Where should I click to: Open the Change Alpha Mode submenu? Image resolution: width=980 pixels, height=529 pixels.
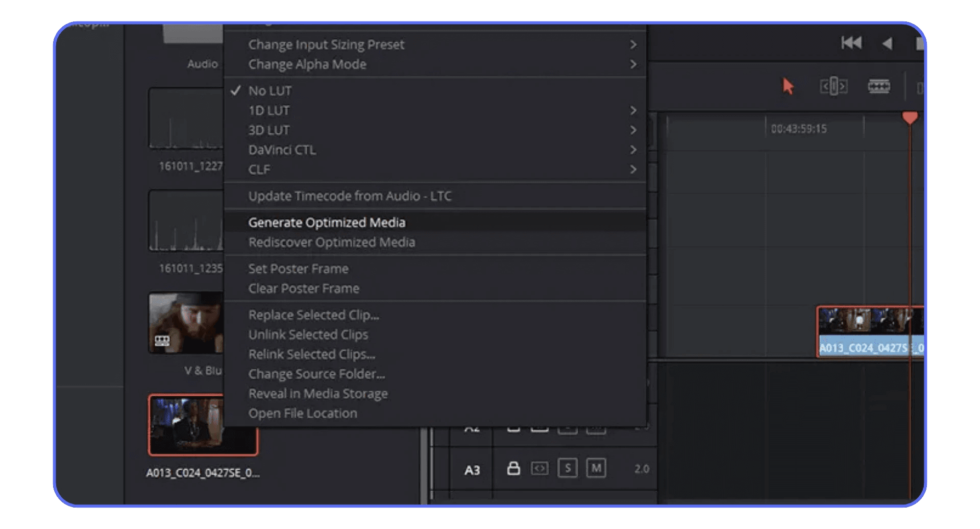(307, 64)
